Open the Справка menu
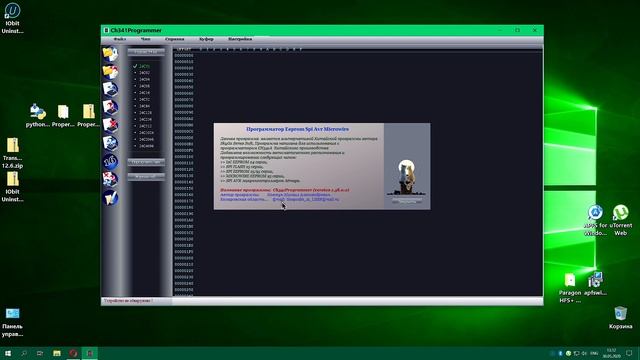The width and height of the screenshot is (640, 360). (175, 39)
